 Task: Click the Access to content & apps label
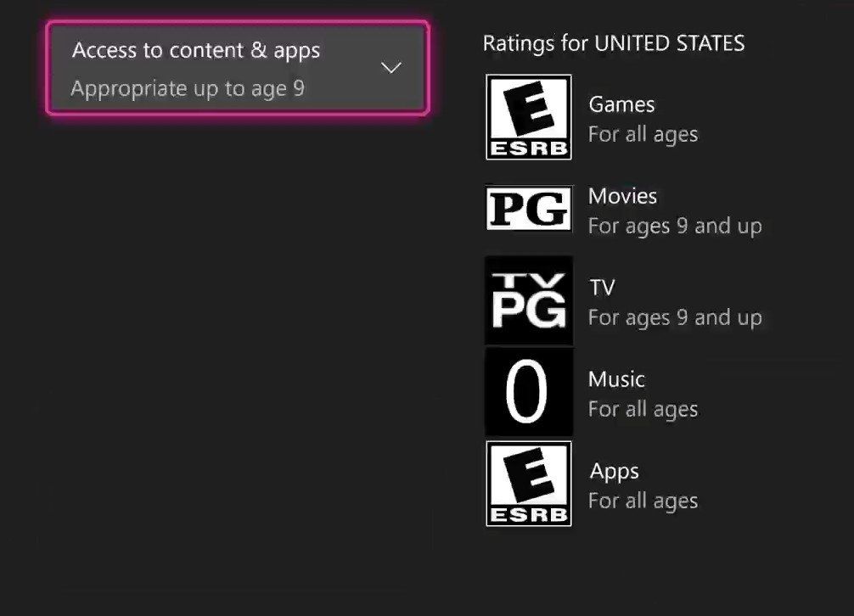pos(197,50)
